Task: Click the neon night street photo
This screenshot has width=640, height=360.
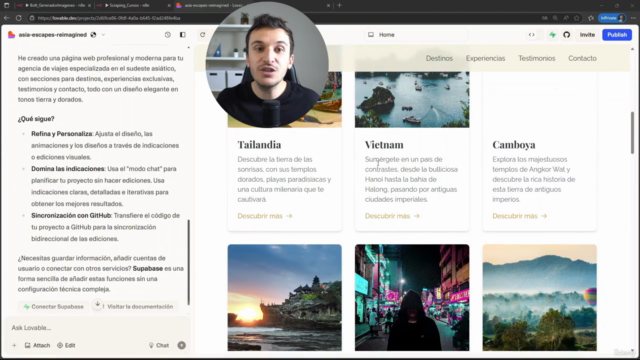Action: [412, 298]
